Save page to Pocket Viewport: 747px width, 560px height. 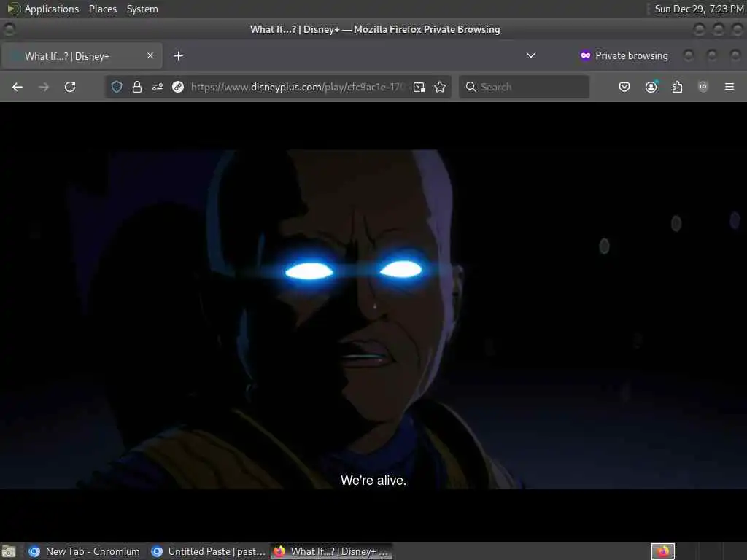(624, 87)
